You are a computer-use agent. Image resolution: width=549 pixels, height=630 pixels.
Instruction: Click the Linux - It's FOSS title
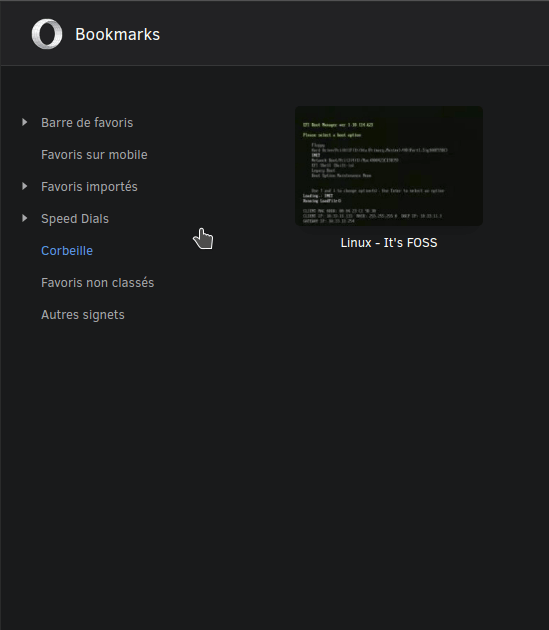(389, 243)
